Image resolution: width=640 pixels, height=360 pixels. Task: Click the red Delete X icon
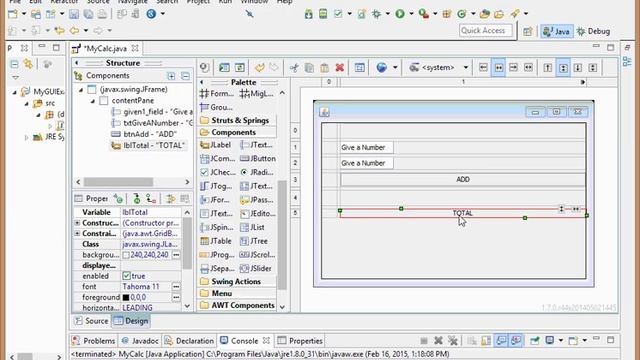pyautogui.click(x=340, y=67)
